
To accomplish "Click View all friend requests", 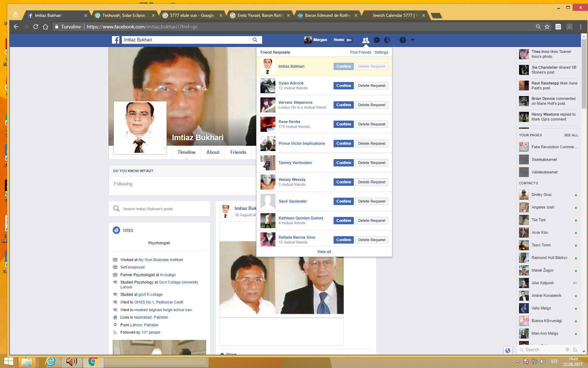I will coord(324,252).
